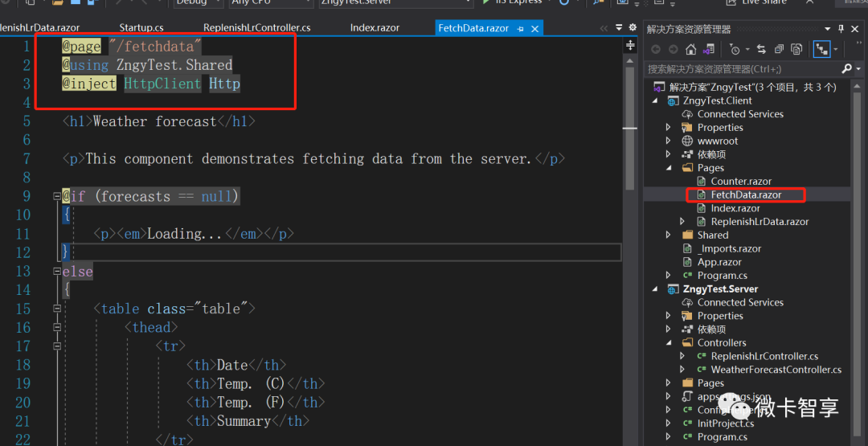
Task: Open the search options dropdown in Solution Explorer
Action: (858, 68)
